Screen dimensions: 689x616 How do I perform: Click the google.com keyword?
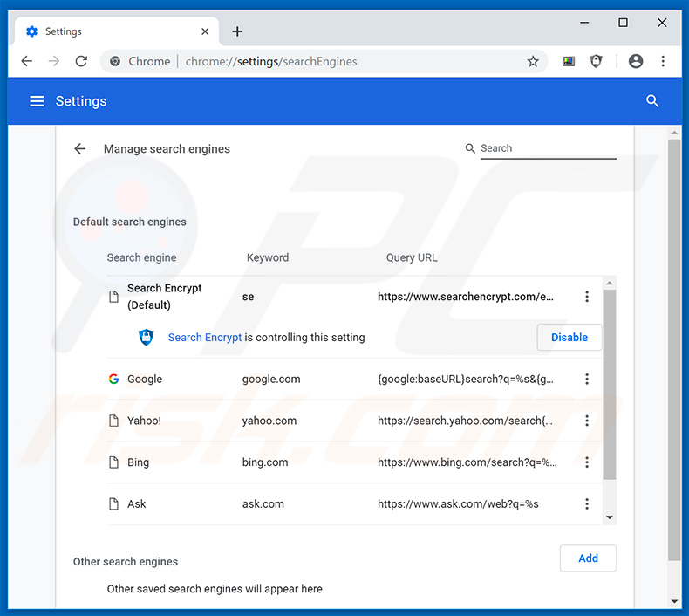tap(271, 379)
